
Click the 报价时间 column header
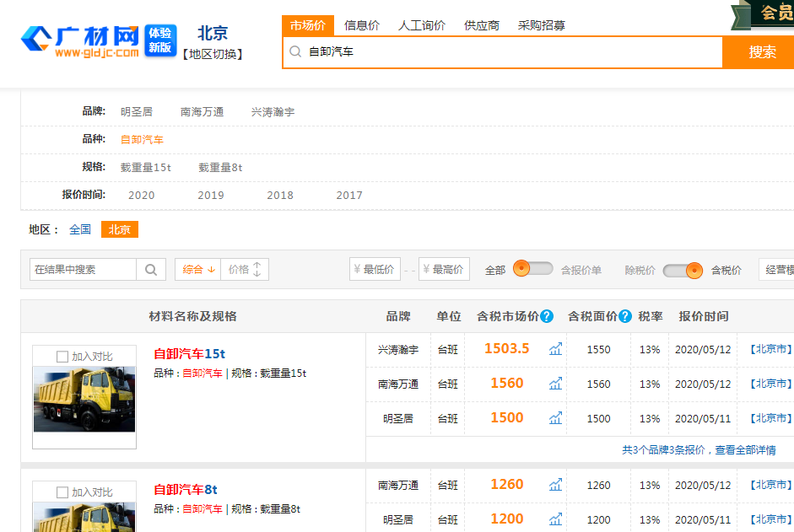[x=704, y=316]
